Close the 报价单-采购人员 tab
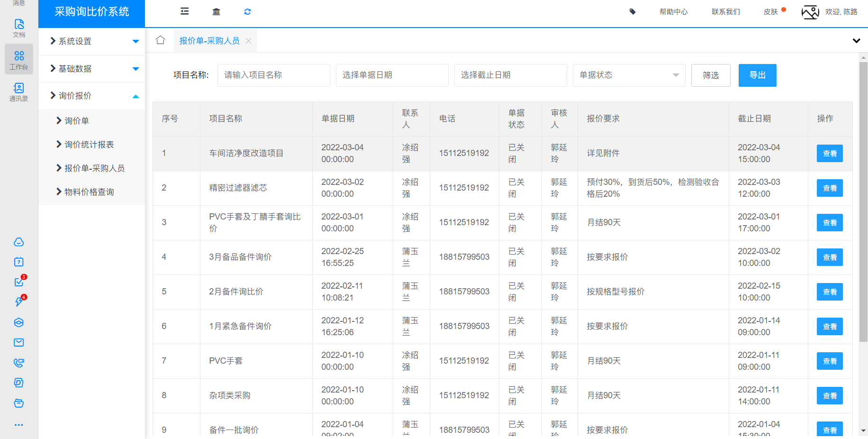 tap(248, 41)
